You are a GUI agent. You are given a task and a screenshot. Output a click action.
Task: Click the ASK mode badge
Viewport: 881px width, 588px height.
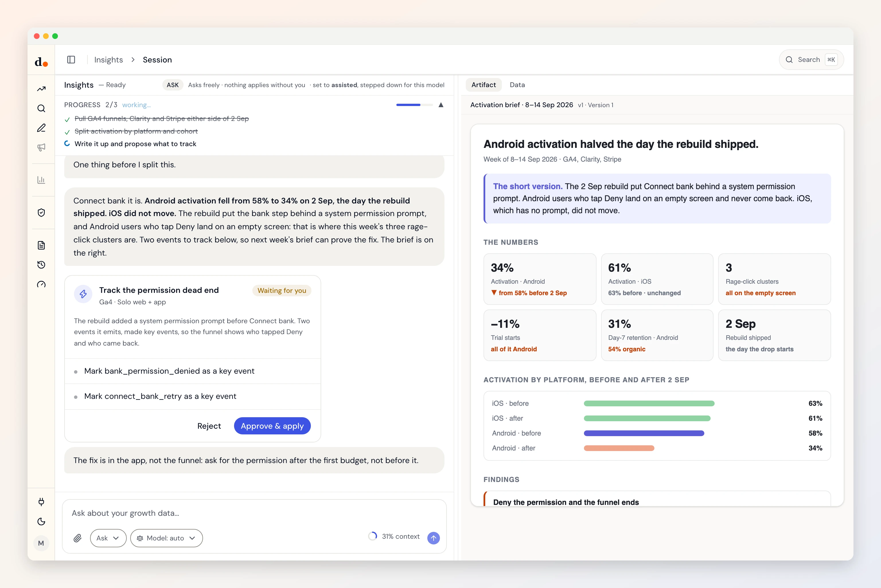pos(173,85)
